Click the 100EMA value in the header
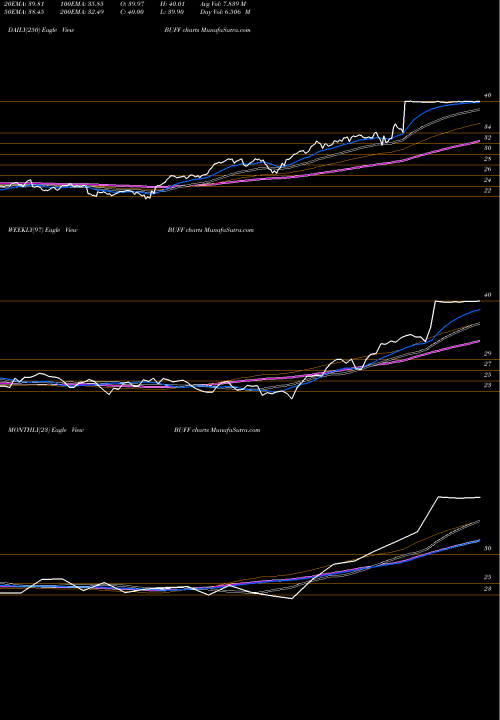 (x=82, y=3)
